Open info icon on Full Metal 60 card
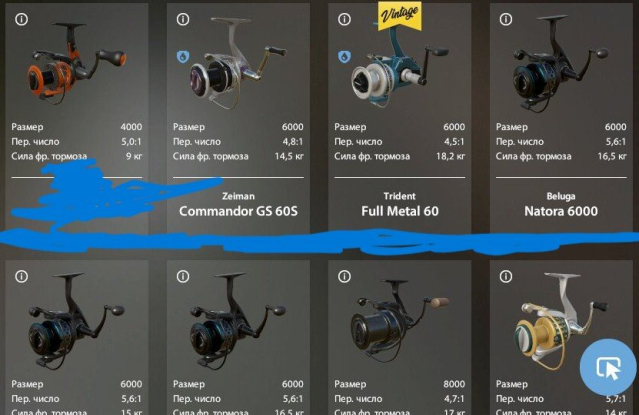This screenshot has width=639, height=415. [x=344, y=19]
